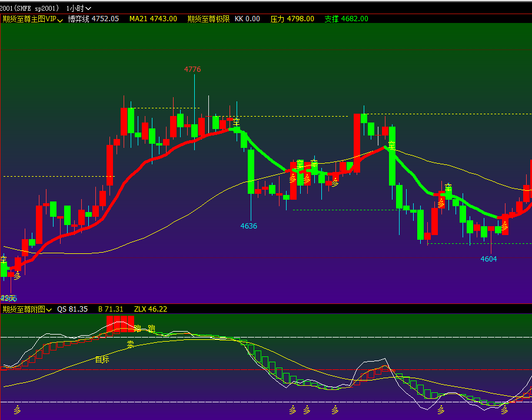The width and height of the screenshot is (532, 420).
Task: Click the B 71.31 sub-chart value
Action: (x=111, y=309)
